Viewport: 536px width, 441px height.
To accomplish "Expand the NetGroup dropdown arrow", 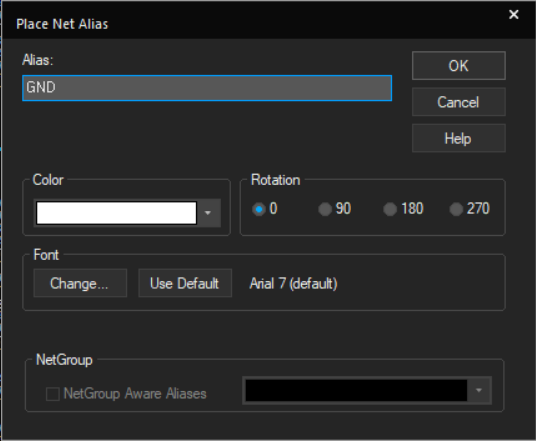I will coord(479,390).
